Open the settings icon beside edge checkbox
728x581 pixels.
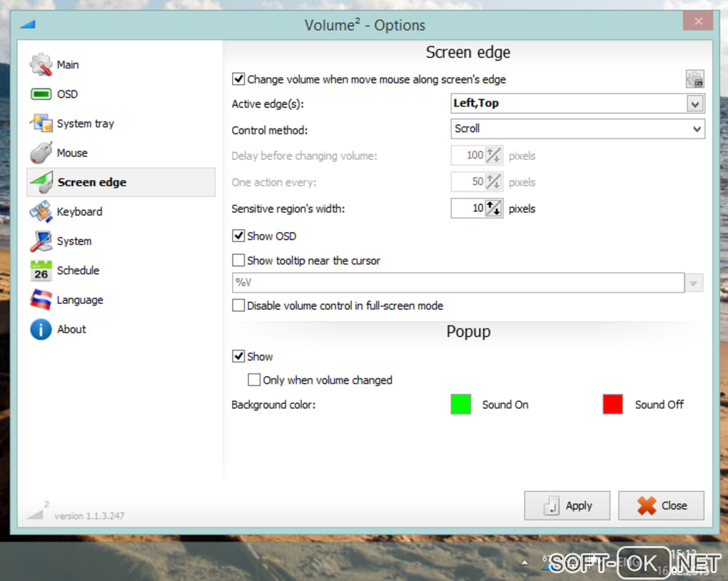pos(694,79)
